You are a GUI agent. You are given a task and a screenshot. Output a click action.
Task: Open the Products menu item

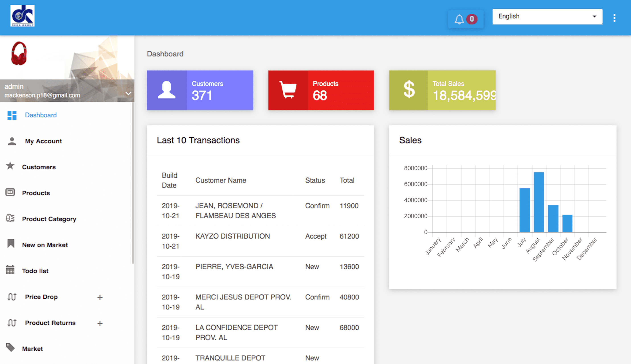coord(36,193)
